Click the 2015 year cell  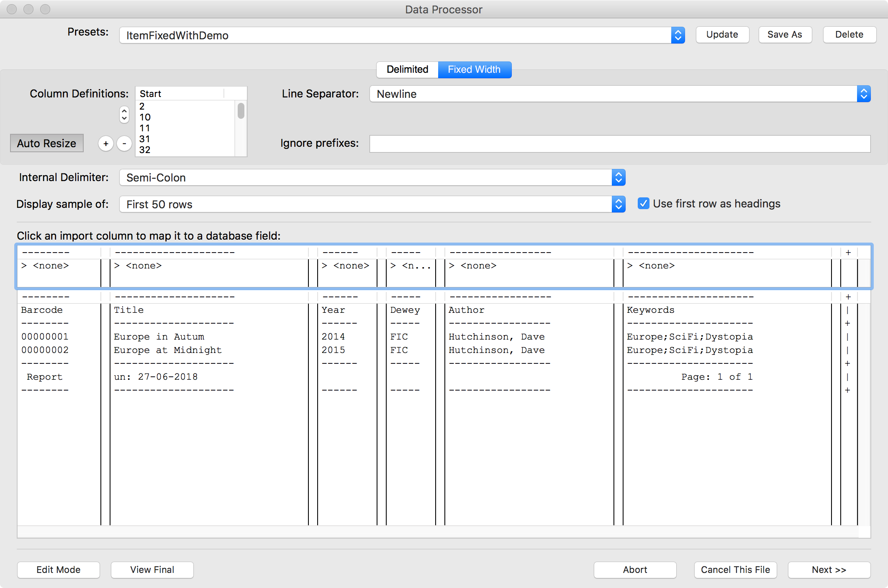[334, 350]
